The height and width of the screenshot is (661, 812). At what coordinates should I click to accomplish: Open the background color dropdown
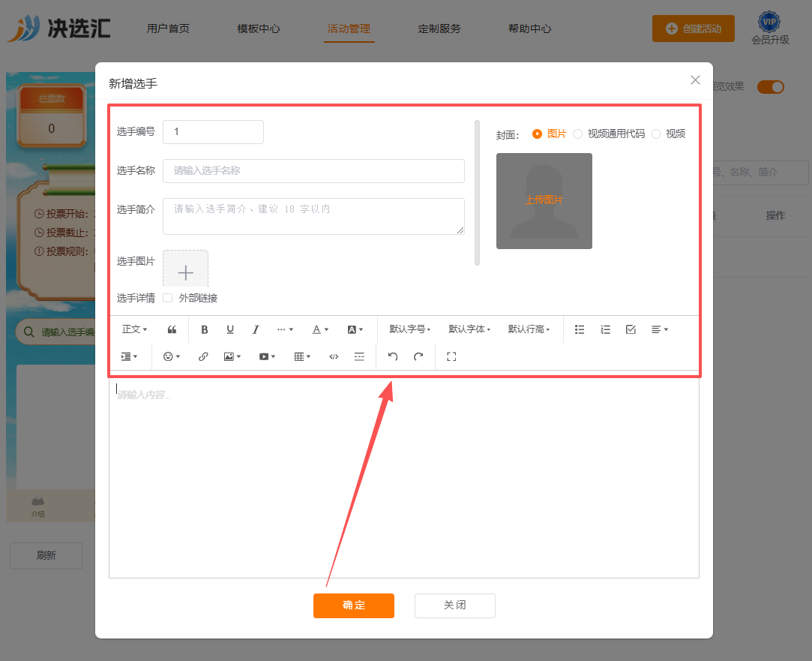click(355, 329)
